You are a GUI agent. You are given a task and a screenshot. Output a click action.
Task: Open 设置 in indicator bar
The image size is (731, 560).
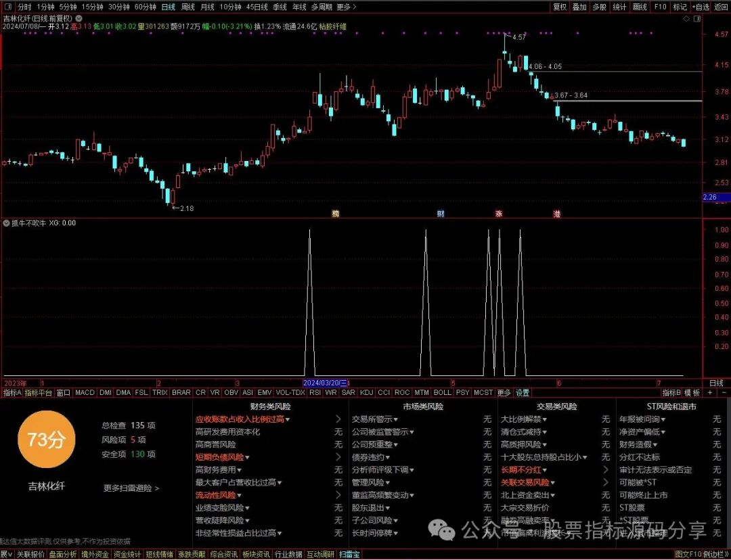522,393
